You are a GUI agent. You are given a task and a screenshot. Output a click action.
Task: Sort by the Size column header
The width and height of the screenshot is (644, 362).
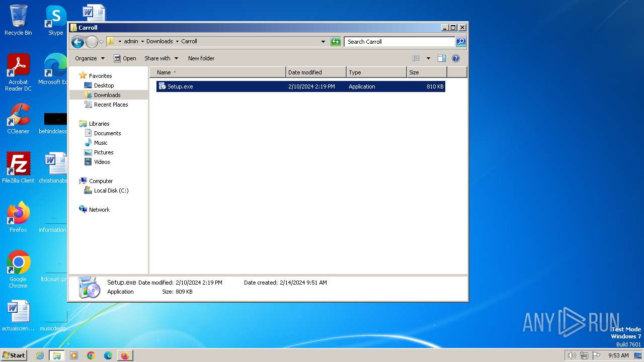[x=427, y=72]
